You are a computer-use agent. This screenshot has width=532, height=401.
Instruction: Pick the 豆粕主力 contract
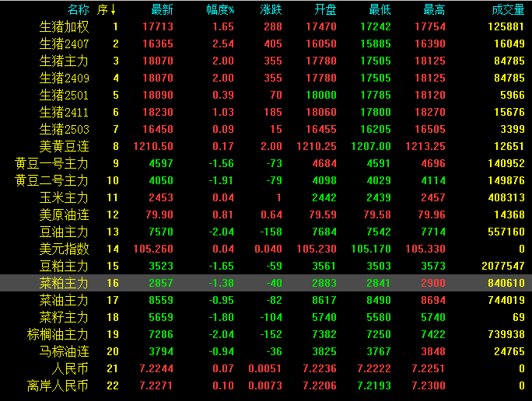[65, 266]
